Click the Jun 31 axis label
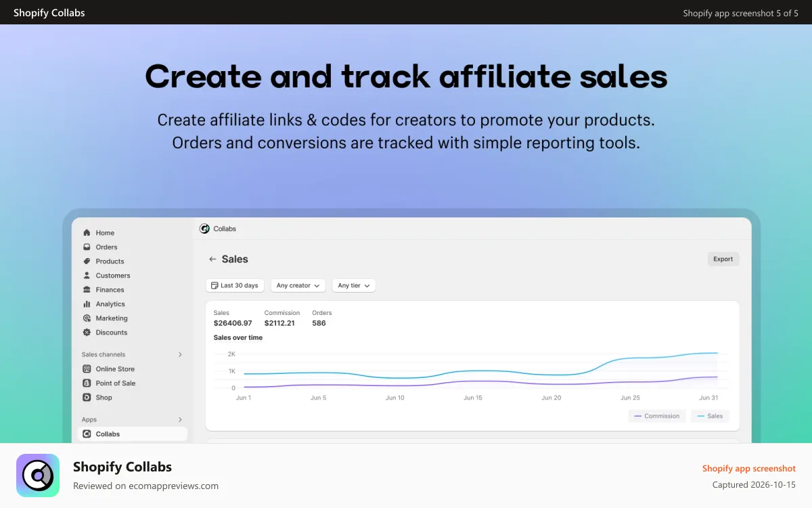812x508 pixels. [708, 398]
